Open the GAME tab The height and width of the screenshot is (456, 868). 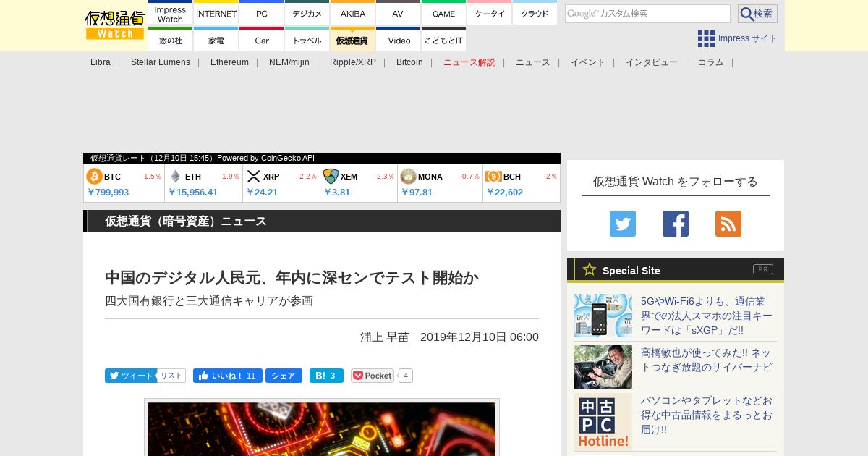click(443, 14)
